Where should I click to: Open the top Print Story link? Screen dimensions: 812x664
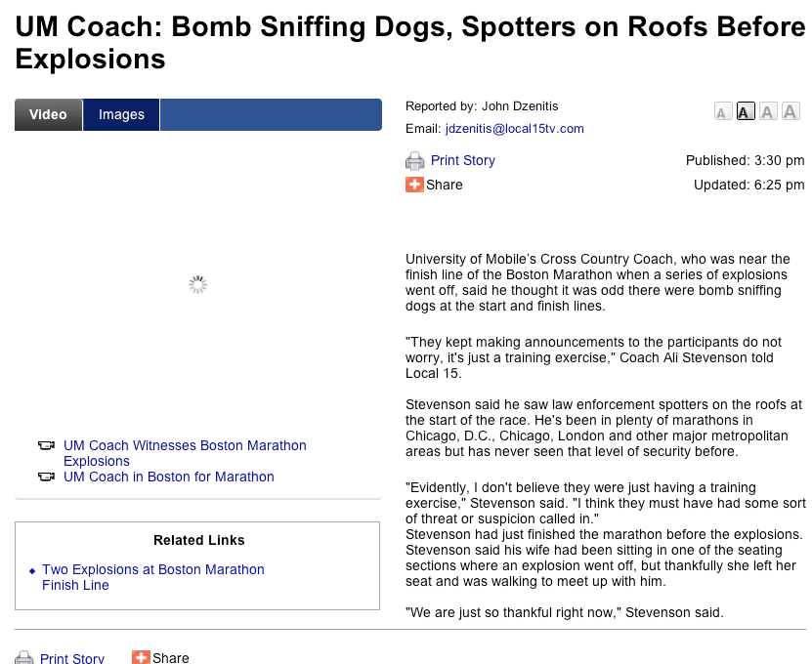[462, 160]
